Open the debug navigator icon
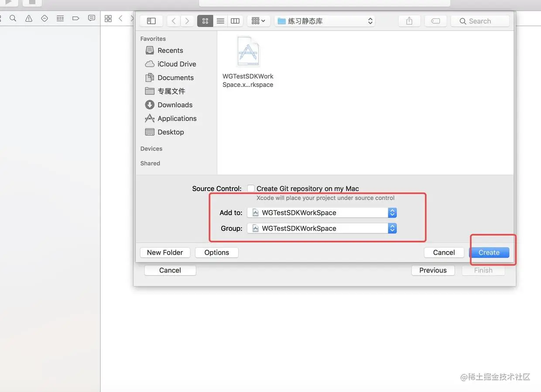This screenshot has width=541, height=392. click(60, 18)
